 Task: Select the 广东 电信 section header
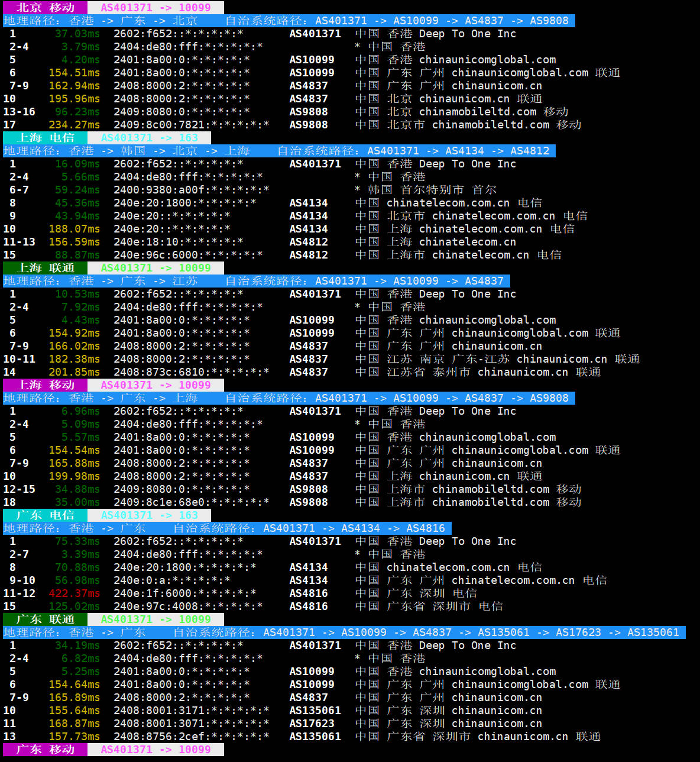click(46, 515)
